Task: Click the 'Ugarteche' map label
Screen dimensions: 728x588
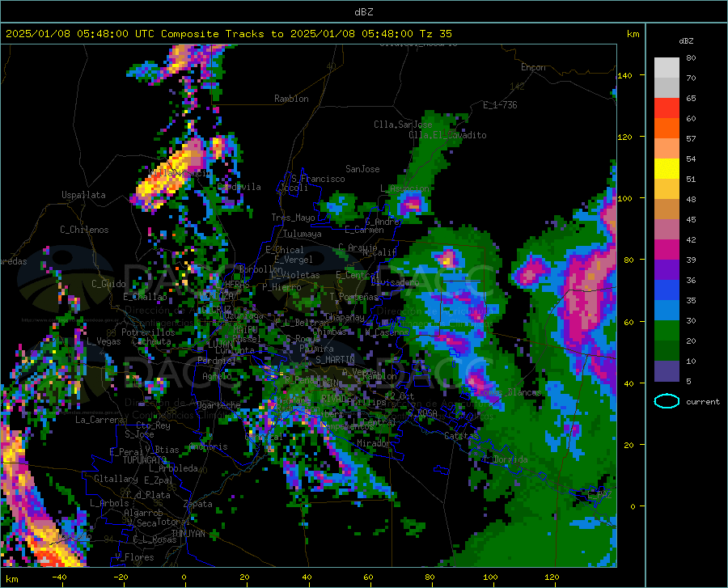Action: click(x=218, y=405)
